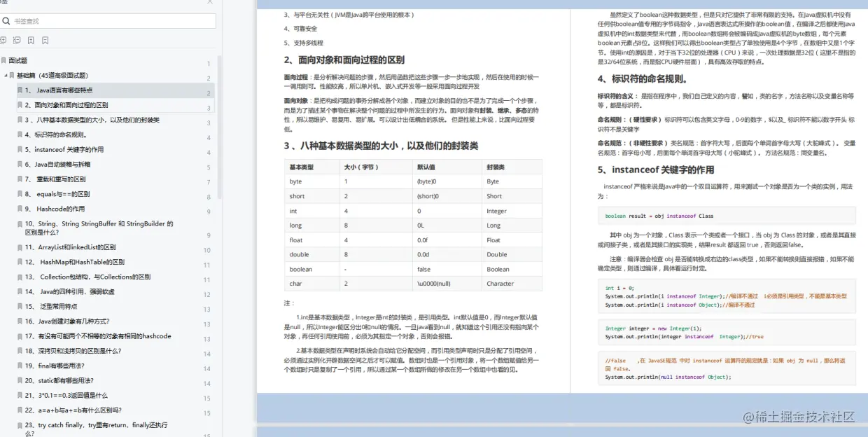The image size is (868, 437).
Task: Click the plain bookmark ribbon toolbar icon
Action: point(45,41)
